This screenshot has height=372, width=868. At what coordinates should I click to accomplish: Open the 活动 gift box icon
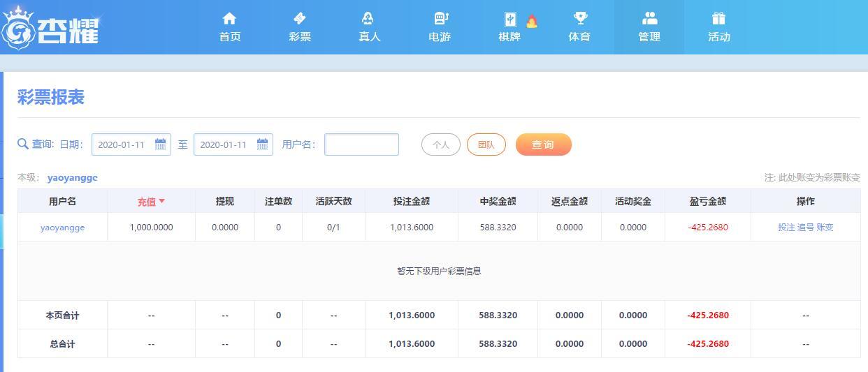coord(719,18)
